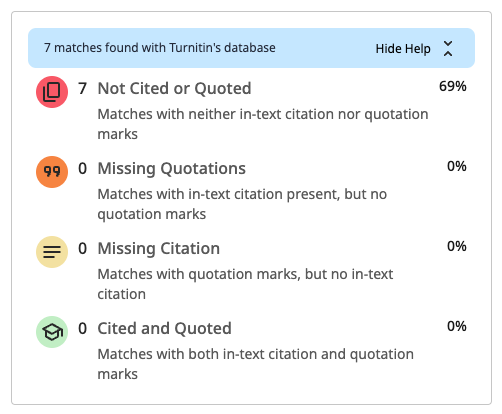Click the red Not Cited or Quoted icon

pos(52,92)
